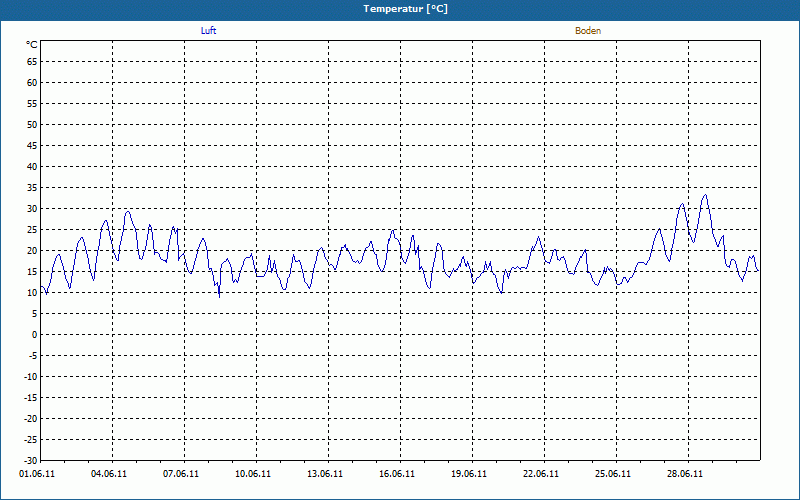
Task: Click the 22.06.11 date label
Action: pyautogui.click(x=540, y=474)
